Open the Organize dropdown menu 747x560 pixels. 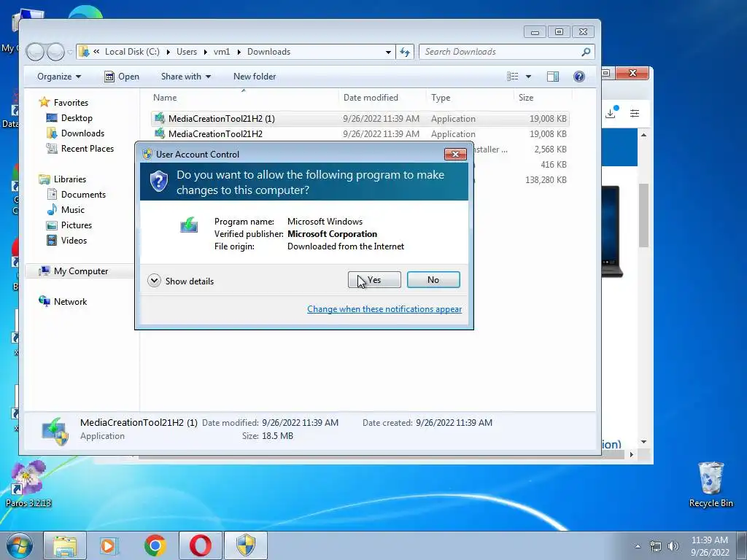[59, 77]
